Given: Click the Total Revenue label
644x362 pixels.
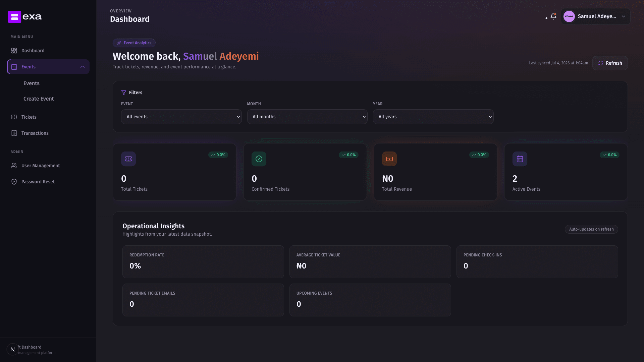Looking at the screenshot, I should (397, 189).
